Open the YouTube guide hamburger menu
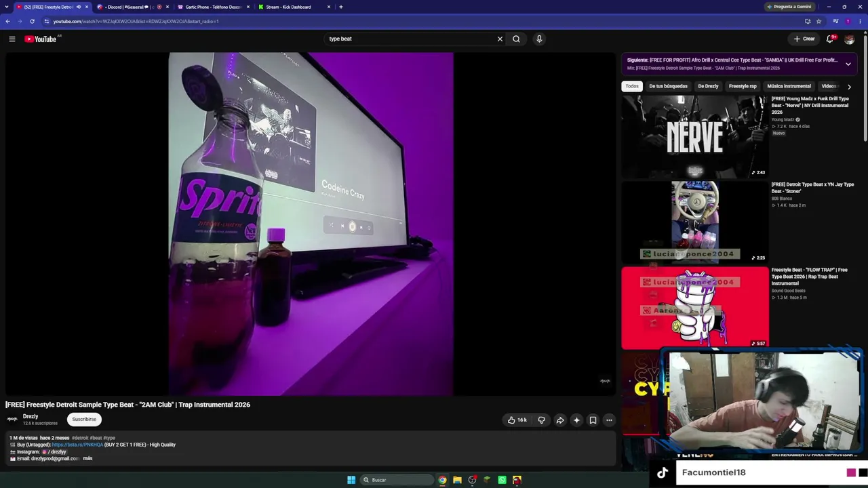868x488 pixels. pyautogui.click(x=12, y=39)
